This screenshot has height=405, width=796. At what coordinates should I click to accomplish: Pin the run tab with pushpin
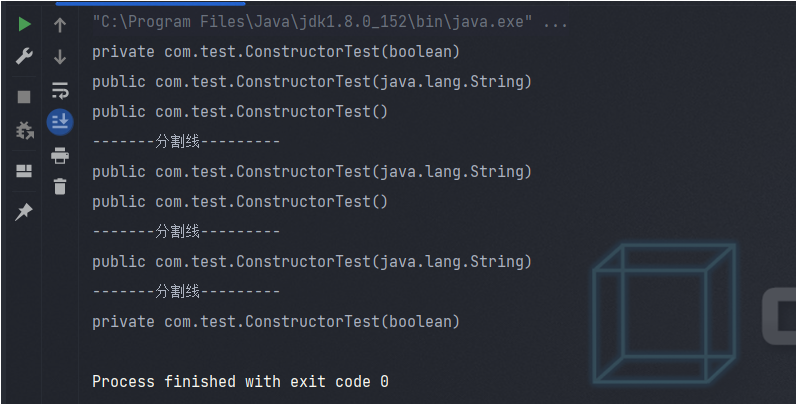[x=24, y=211]
